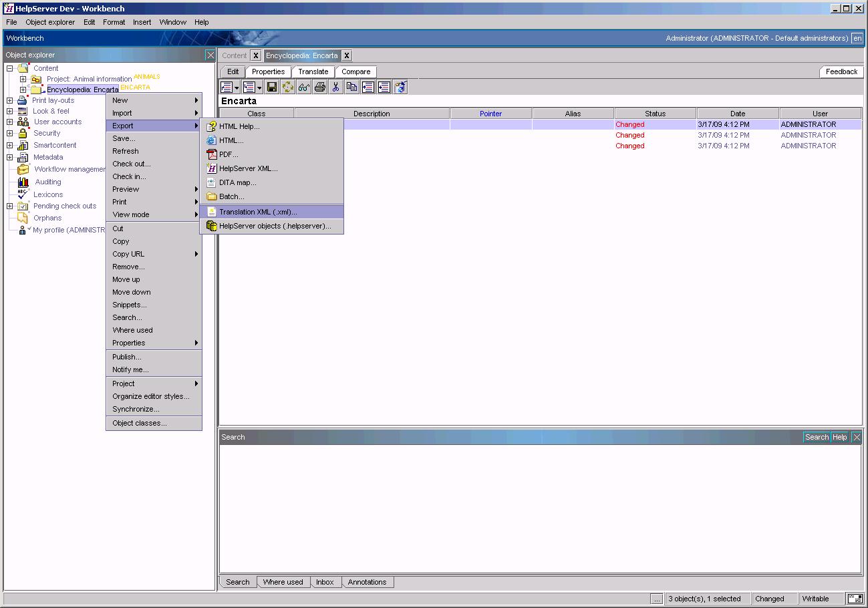Open the Inbox bottom tab
868x608 pixels.
click(x=325, y=582)
